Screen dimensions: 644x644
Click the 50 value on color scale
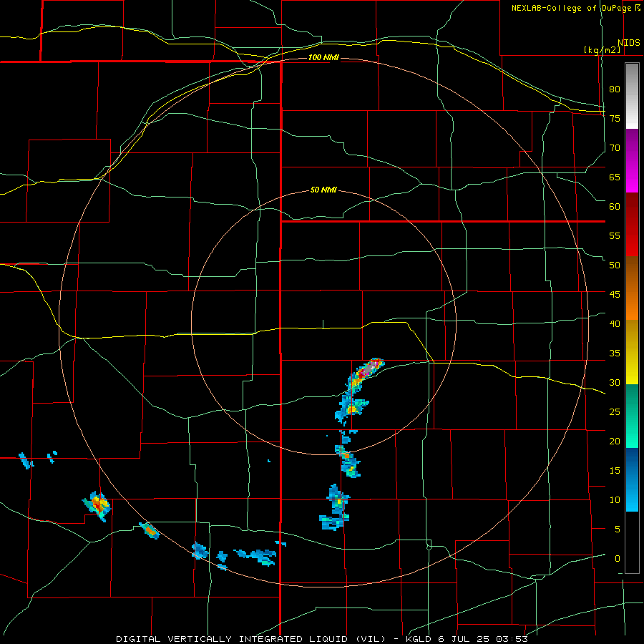615,265
